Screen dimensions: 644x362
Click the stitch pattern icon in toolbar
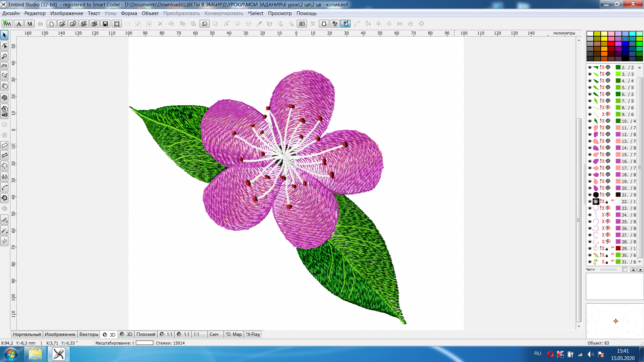pyautogui.click(x=7, y=24)
